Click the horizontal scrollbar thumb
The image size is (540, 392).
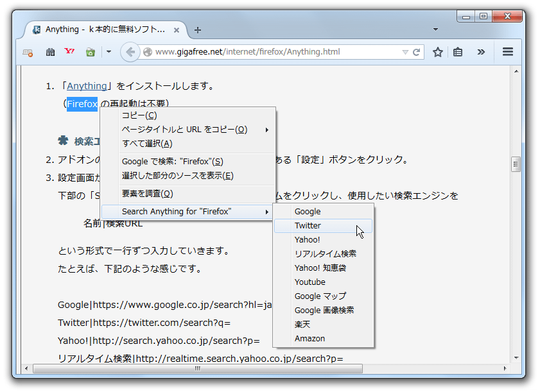(x=198, y=368)
